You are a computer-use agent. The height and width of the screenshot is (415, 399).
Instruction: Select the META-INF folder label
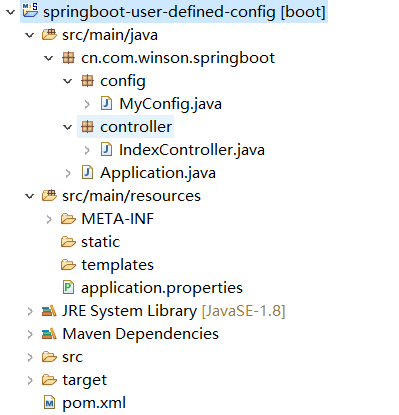pyautogui.click(x=117, y=219)
